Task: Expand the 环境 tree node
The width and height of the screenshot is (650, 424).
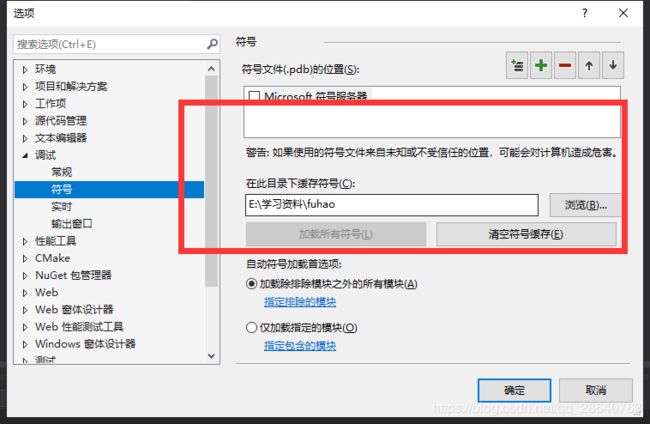Action: tap(25, 70)
